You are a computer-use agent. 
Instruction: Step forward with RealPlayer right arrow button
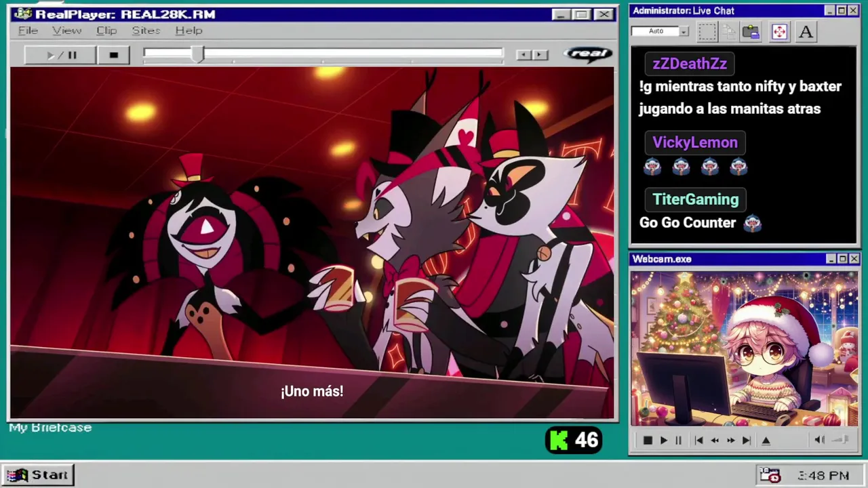click(x=540, y=55)
